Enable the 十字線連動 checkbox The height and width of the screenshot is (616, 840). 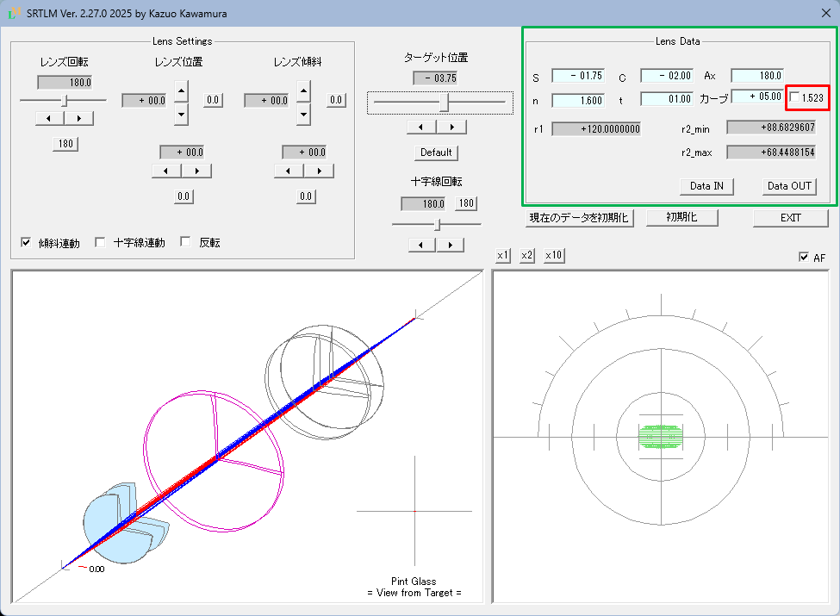tap(100, 242)
